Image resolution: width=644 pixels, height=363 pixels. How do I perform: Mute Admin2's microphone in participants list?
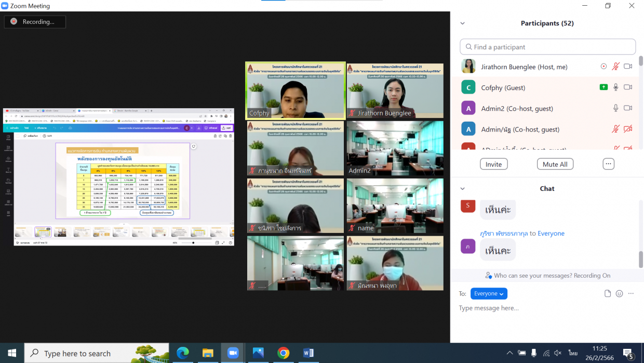(x=615, y=108)
